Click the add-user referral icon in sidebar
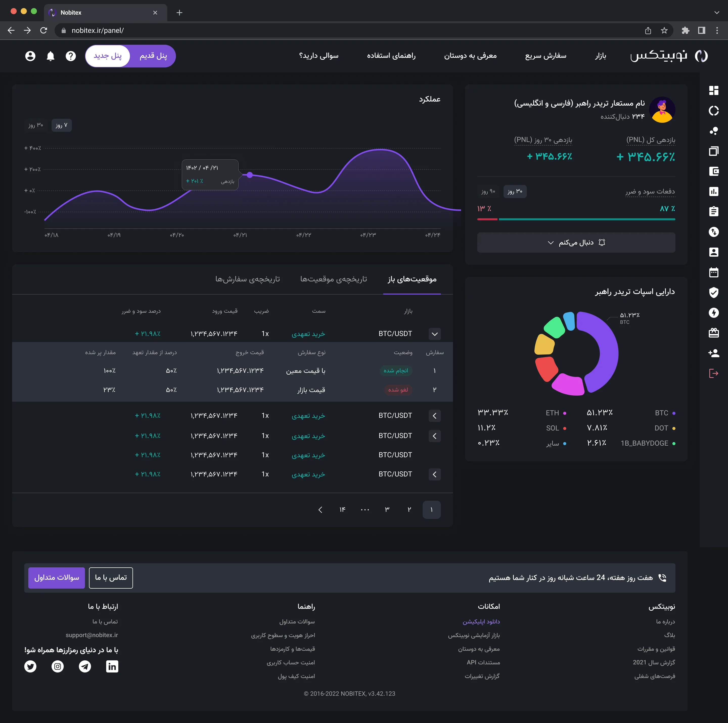 pyautogui.click(x=714, y=353)
